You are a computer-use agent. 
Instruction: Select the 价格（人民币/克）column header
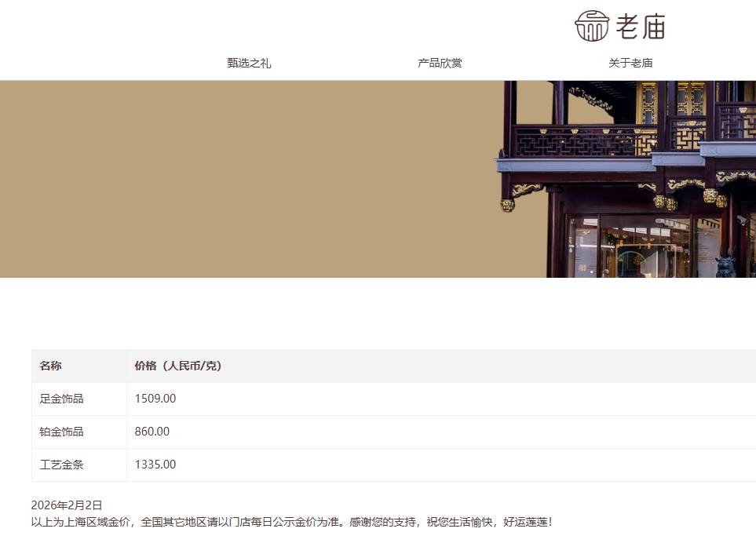(x=178, y=366)
